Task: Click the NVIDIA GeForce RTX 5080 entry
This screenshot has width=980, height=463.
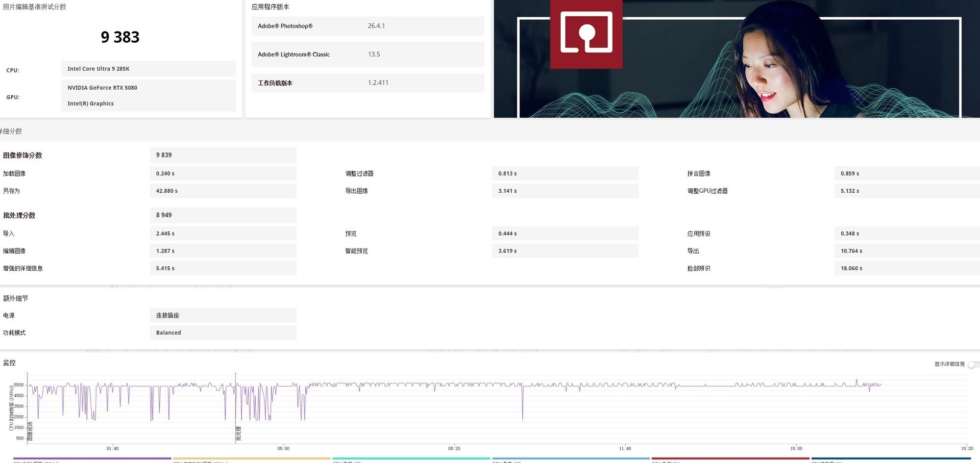Action: pyautogui.click(x=102, y=88)
